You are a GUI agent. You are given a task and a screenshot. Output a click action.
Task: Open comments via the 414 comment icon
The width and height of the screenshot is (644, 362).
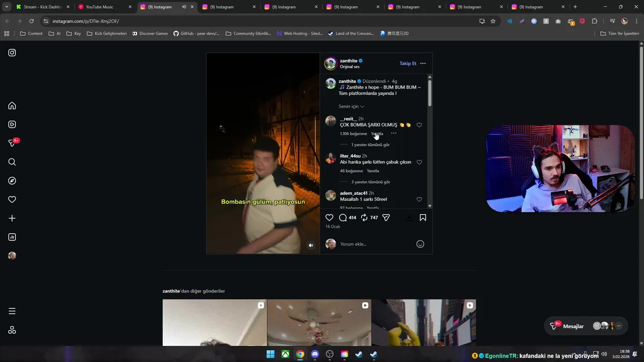click(343, 218)
